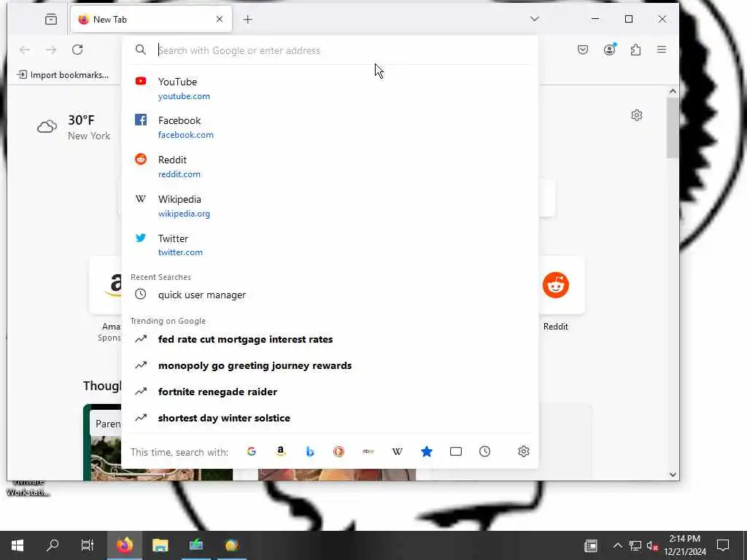Image resolution: width=747 pixels, height=560 pixels.
Task: Choose the Facebook suggestion
Action: pyautogui.click(x=330, y=127)
